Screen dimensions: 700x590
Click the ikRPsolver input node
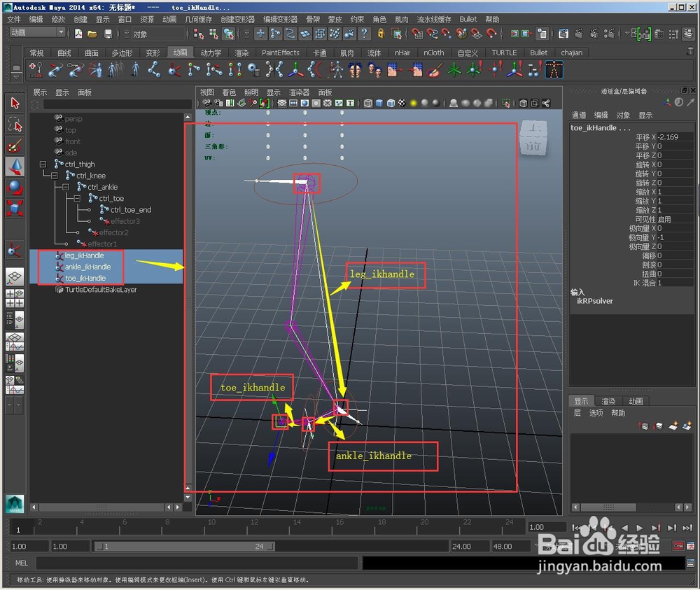coord(594,301)
